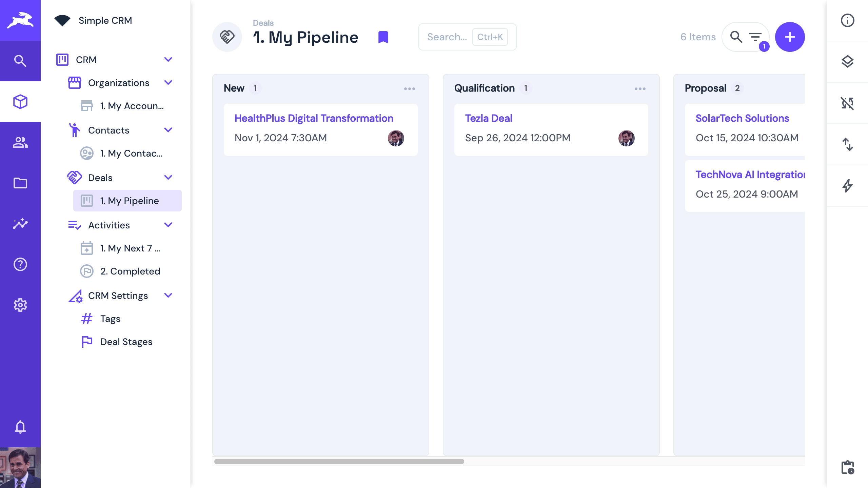Open the info panel icon

tap(847, 20)
